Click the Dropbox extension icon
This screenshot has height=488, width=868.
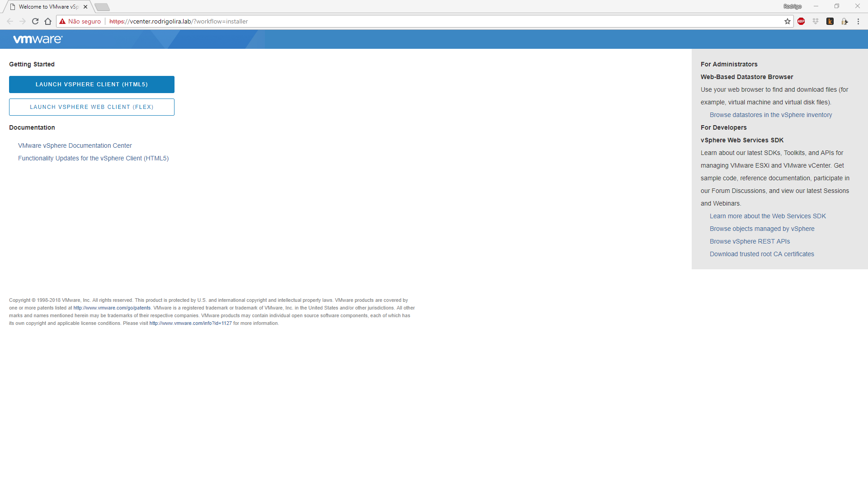816,21
